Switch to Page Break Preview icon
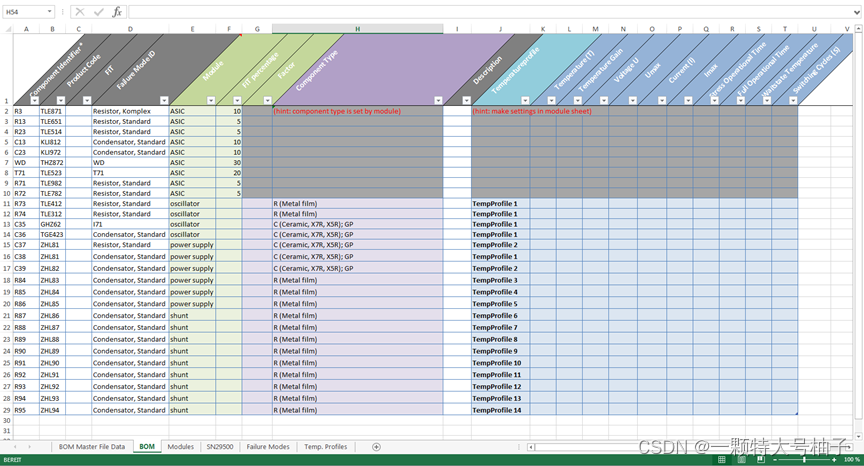 761,459
